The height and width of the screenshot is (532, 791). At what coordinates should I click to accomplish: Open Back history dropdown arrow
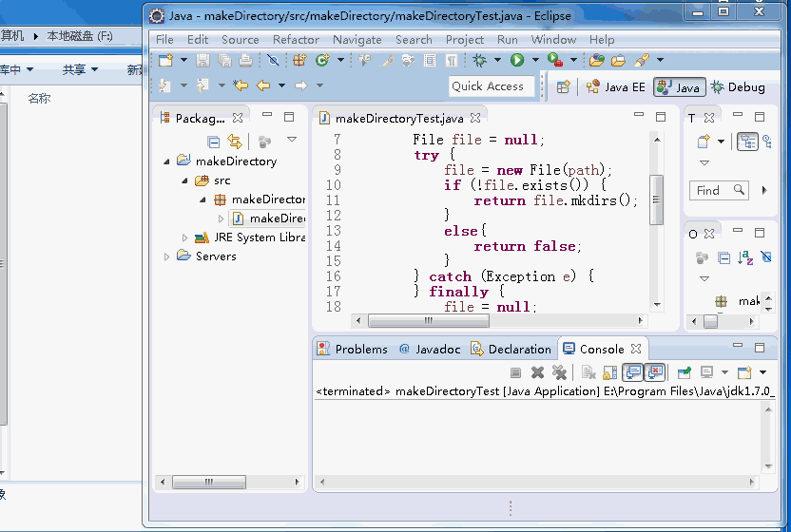[x=281, y=85]
